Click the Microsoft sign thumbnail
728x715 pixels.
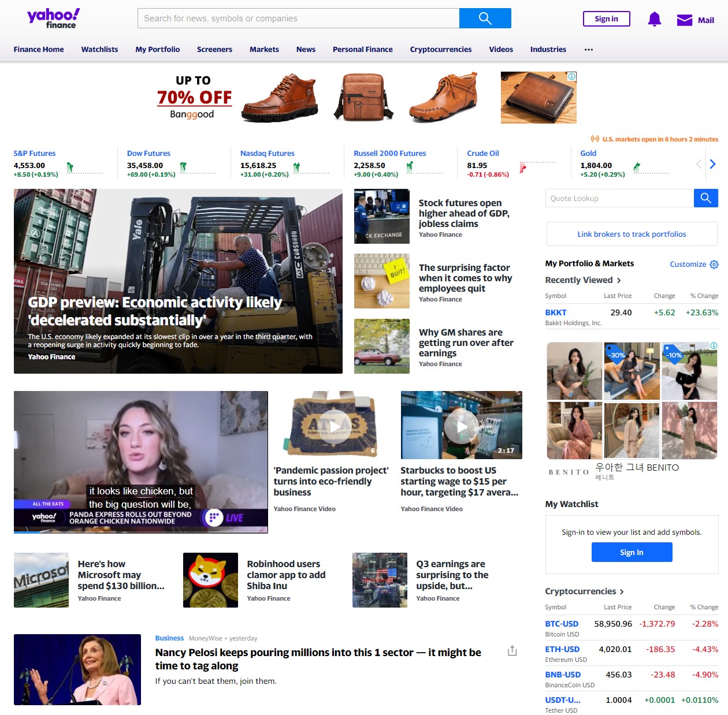[x=41, y=580]
